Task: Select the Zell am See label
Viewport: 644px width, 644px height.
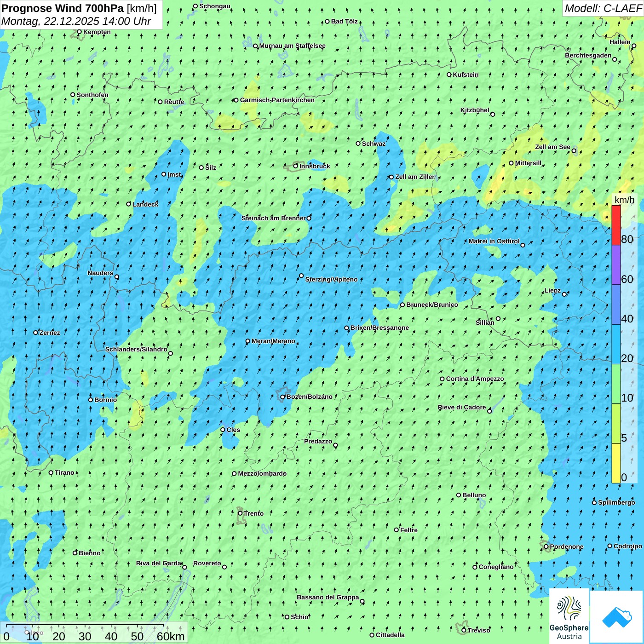Action: (x=552, y=147)
